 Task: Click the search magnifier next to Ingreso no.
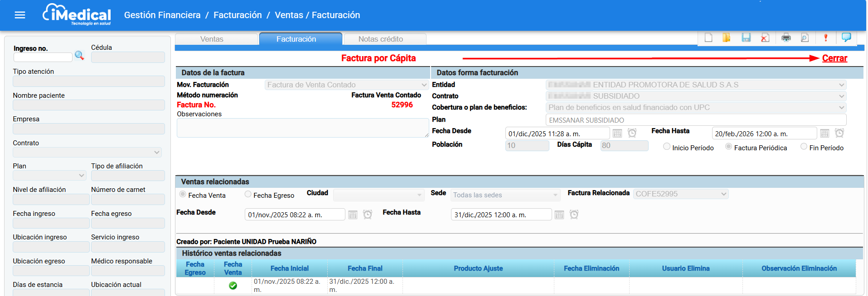click(79, 56)
